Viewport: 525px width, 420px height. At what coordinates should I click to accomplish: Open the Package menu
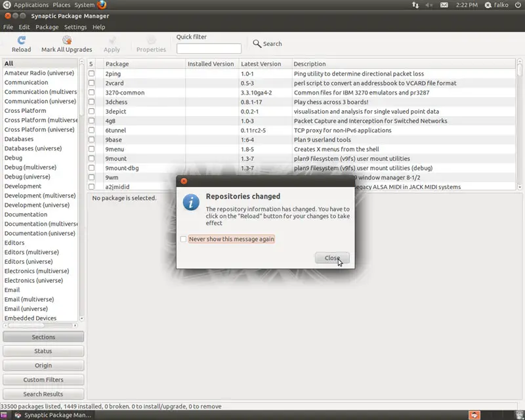tap(47, 27)
